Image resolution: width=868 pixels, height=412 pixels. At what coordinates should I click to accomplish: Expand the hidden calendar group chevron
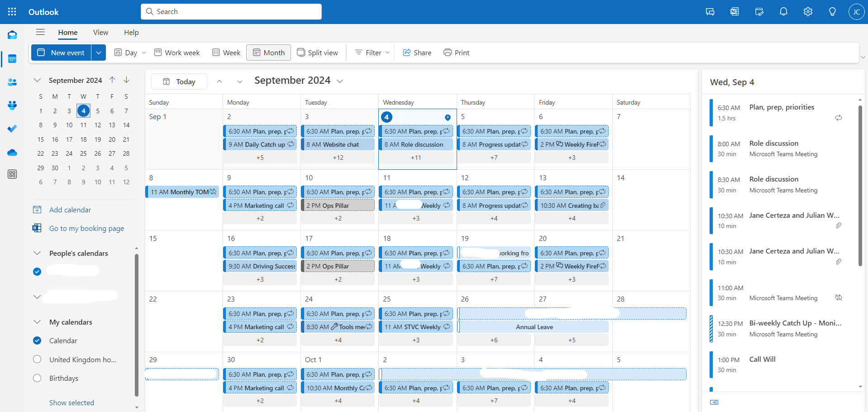[37, 297]
